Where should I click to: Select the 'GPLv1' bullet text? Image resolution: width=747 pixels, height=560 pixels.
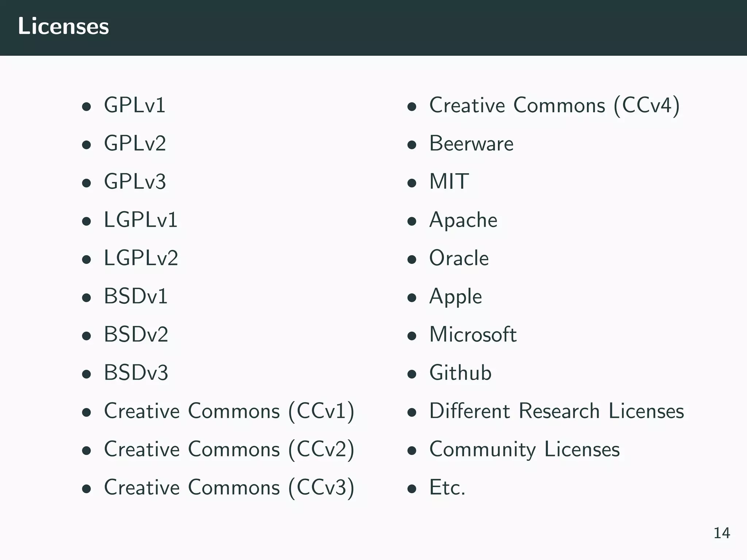click(135, 105)
